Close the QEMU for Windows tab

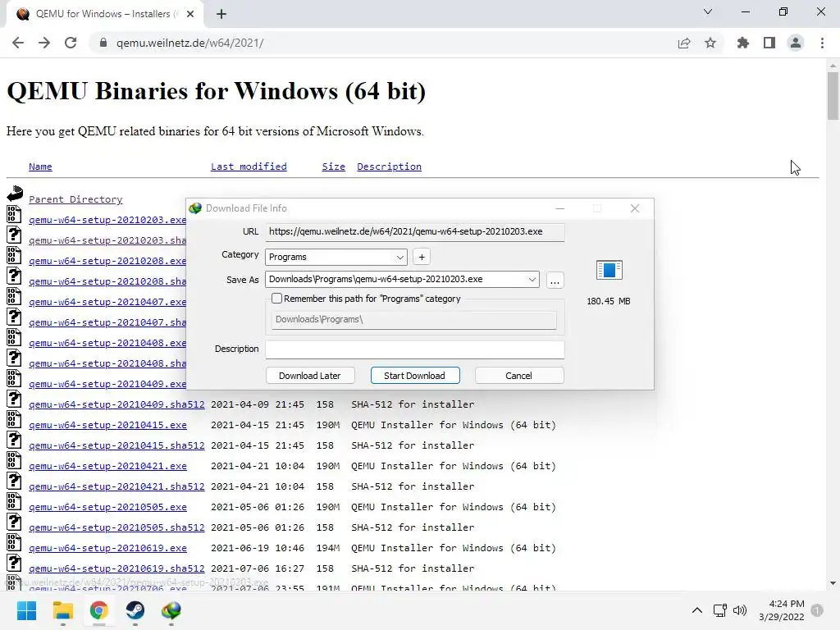point(190,14)
